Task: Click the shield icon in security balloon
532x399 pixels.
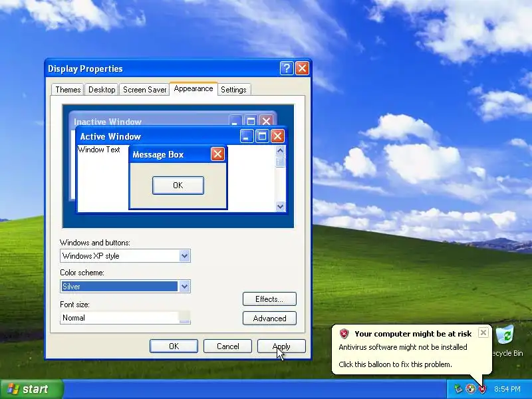Action: [344, 334]
